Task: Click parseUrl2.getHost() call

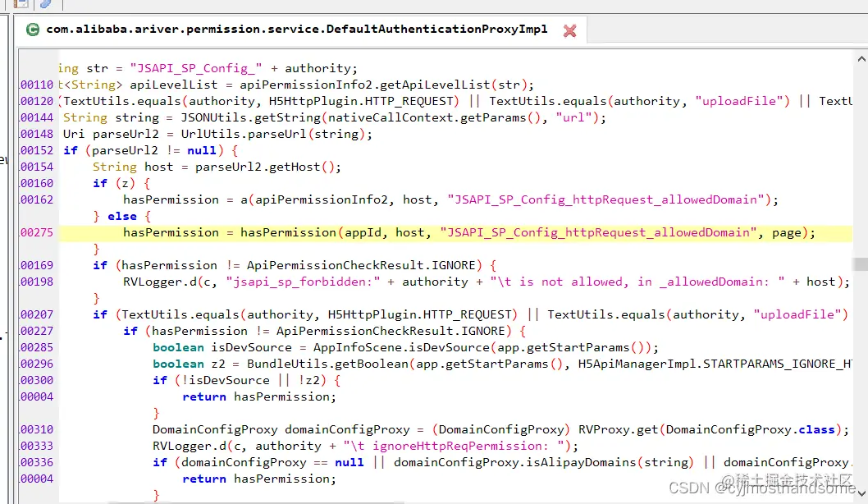Action: tap(264, 167)
